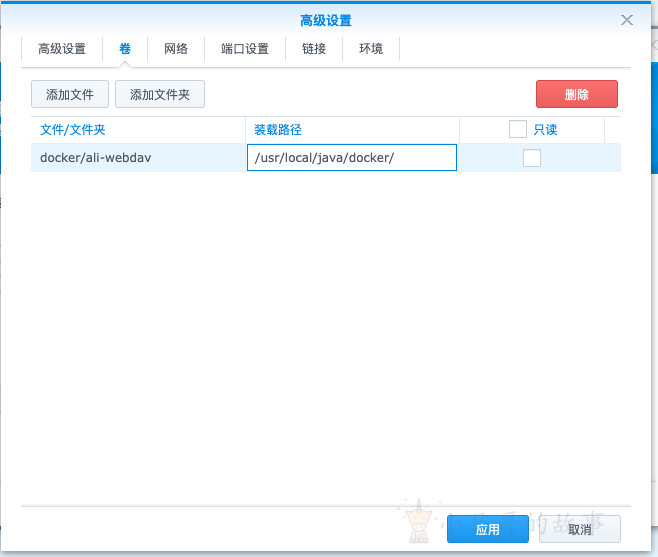Close the 高级设置 dialog with X
The height and width of the screenshot is (557, 658).
[627, 20]
